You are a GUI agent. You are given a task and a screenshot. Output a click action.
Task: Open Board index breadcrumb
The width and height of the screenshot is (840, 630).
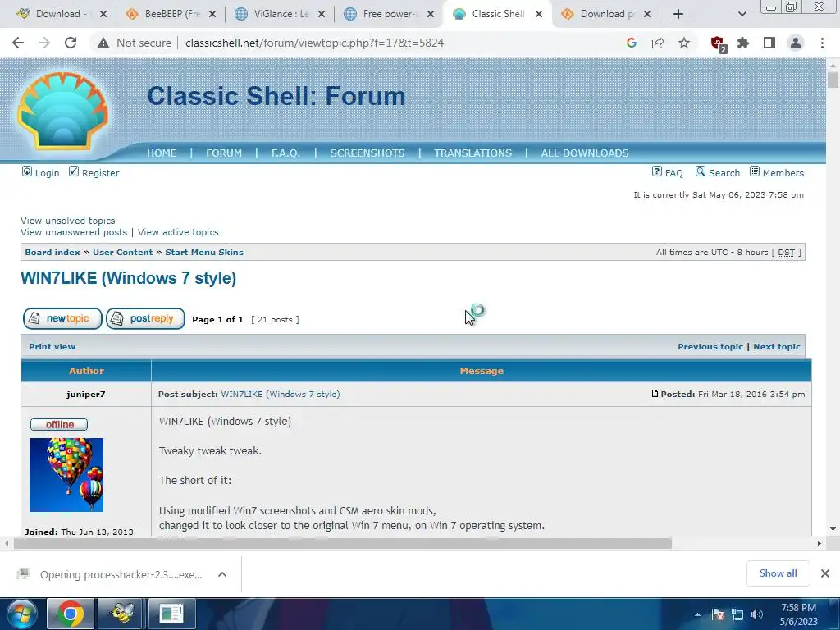pos(52,253)
